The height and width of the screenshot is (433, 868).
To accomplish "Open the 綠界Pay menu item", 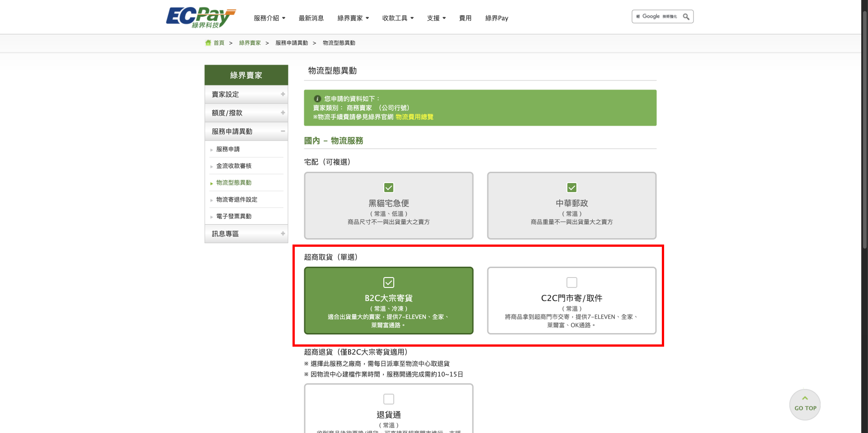I will pyautogui.click(x=496, y=18).
